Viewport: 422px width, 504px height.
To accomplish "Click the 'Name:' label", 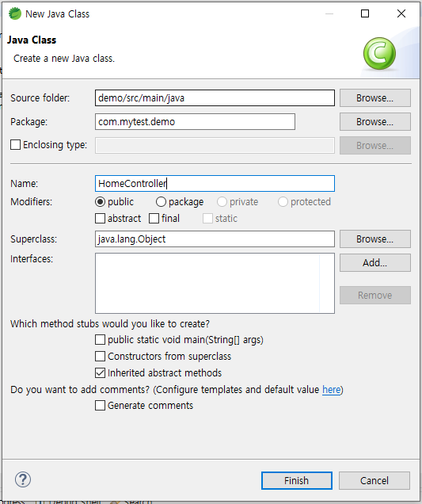I will tap(24, 184).
